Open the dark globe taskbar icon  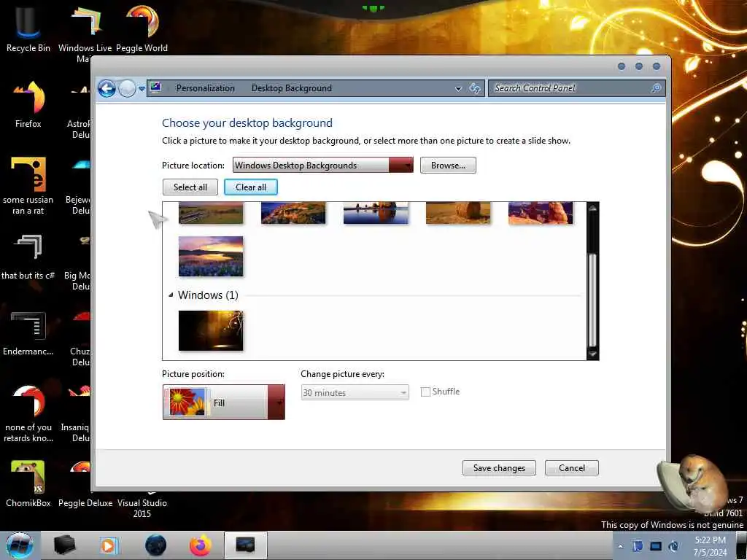pyautogui.click(x=155, y=545)
